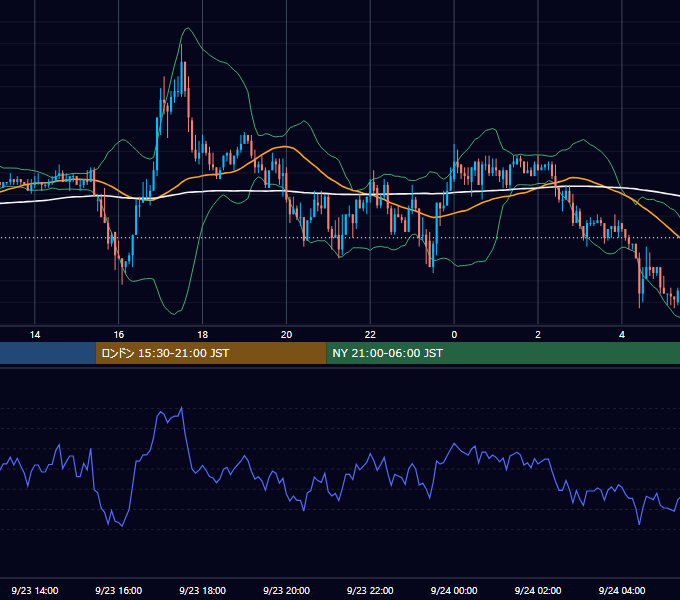This screenshot has height=600, width=680.
Task: Click the 18 hour label on price chart axis
Action: tap(203, 335)
